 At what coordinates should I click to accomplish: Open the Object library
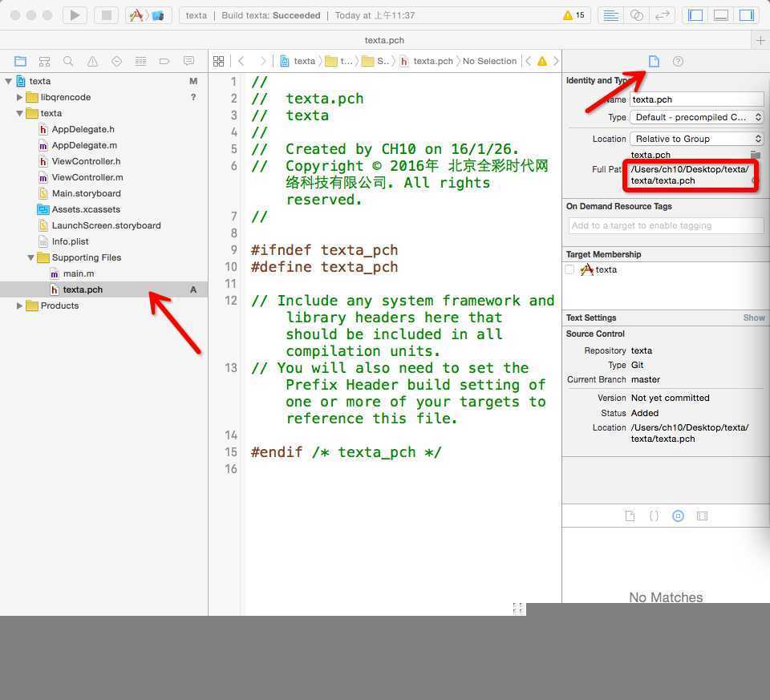[679, 516]
